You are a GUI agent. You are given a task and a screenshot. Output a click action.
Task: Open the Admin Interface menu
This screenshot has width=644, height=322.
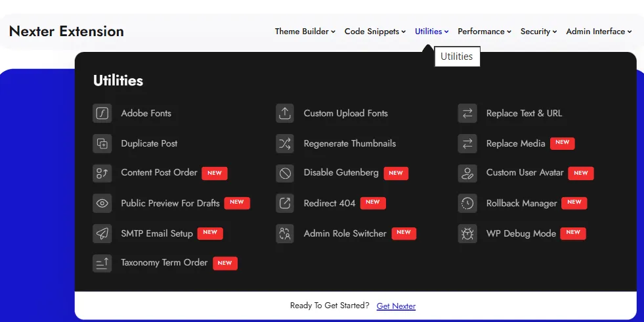pos(599,32)
